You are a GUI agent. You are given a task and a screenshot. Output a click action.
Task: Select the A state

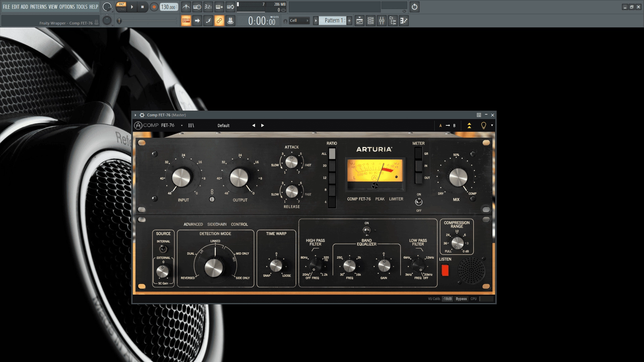[x=440, y=126]
